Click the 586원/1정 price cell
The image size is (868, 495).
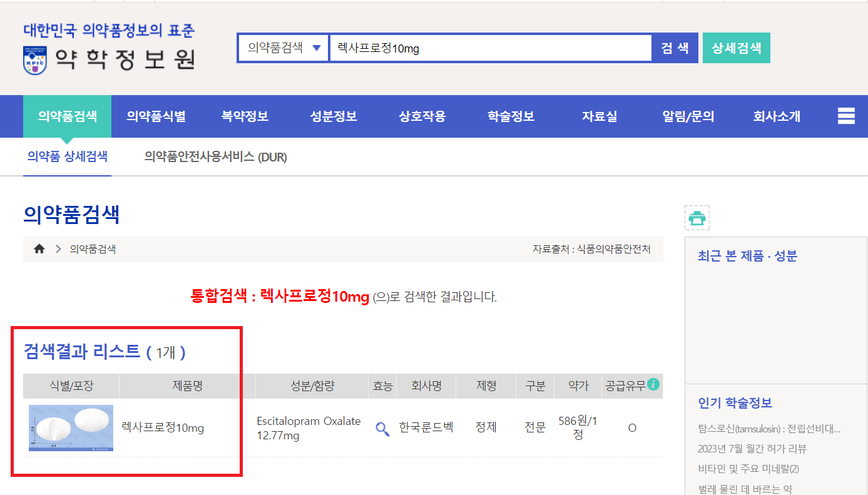(x=578, y=428)
